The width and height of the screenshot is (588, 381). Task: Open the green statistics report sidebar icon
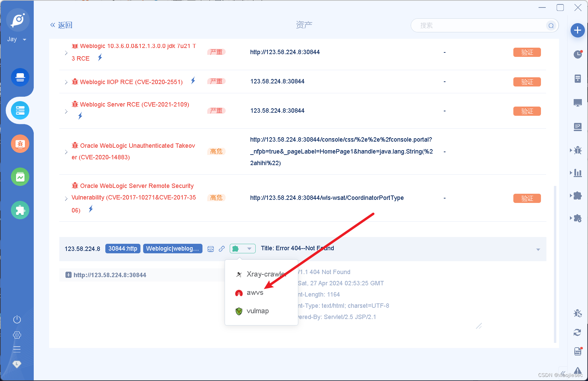pos(20,177)
